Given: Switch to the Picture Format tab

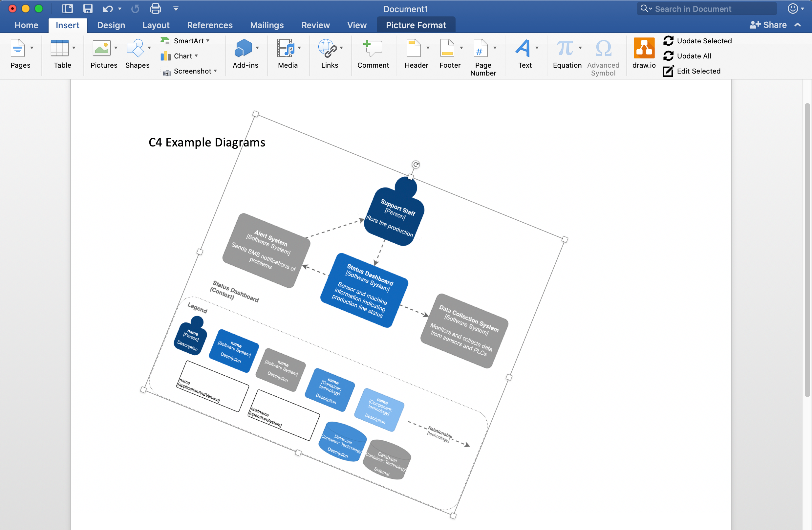Looking at the screenshot, I should tap(416, 25).
